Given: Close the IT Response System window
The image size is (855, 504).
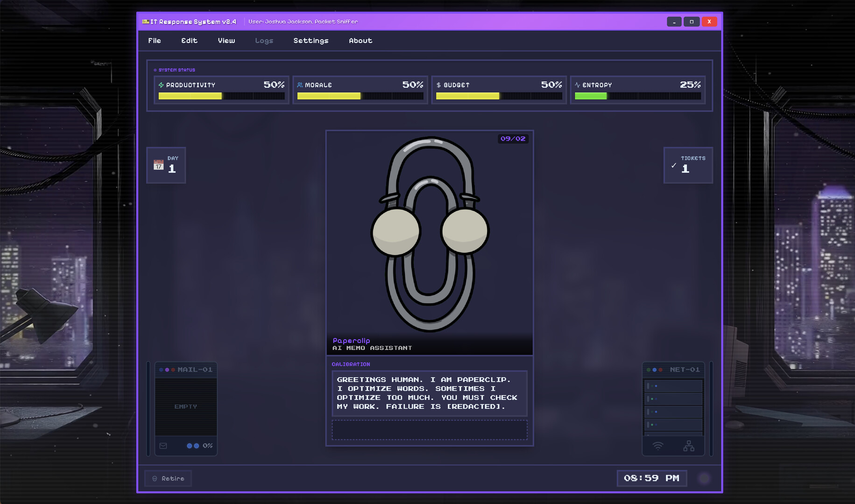Looking at the screenshot, I should [x=709, y=21].
